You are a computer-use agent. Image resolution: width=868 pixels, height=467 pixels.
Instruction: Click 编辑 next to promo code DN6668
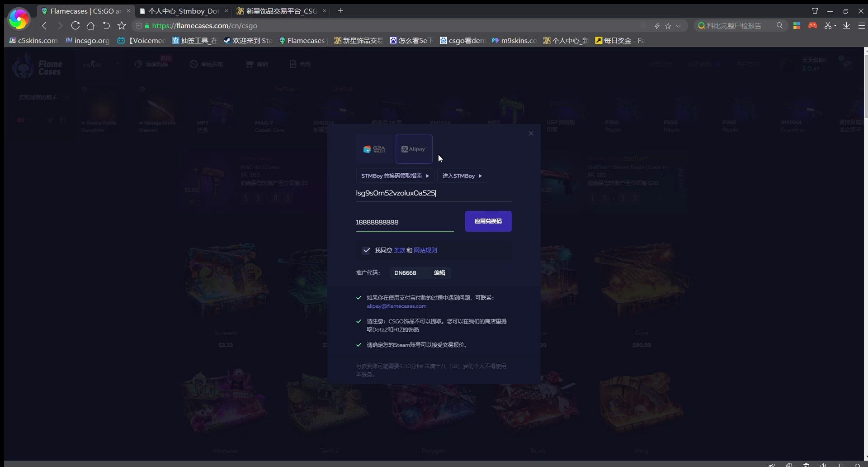pyautogui.click(x=439, y=273)
